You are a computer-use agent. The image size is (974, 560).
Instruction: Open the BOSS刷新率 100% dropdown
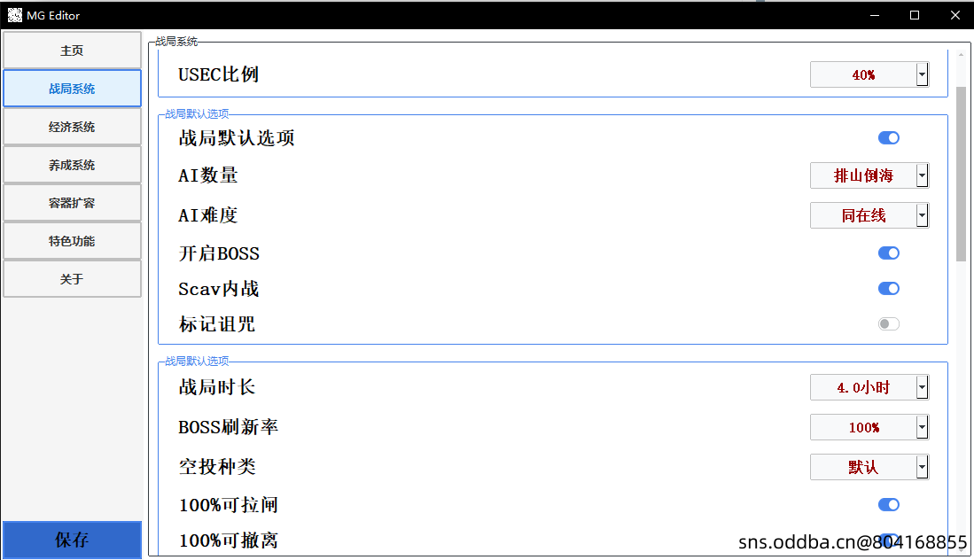[x=869, y=427]
